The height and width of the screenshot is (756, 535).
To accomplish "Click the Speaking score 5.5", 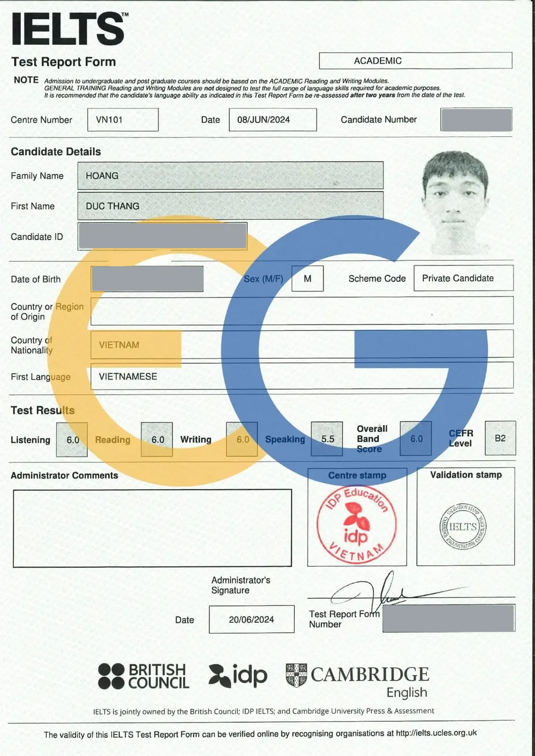I will coord(327,439).
